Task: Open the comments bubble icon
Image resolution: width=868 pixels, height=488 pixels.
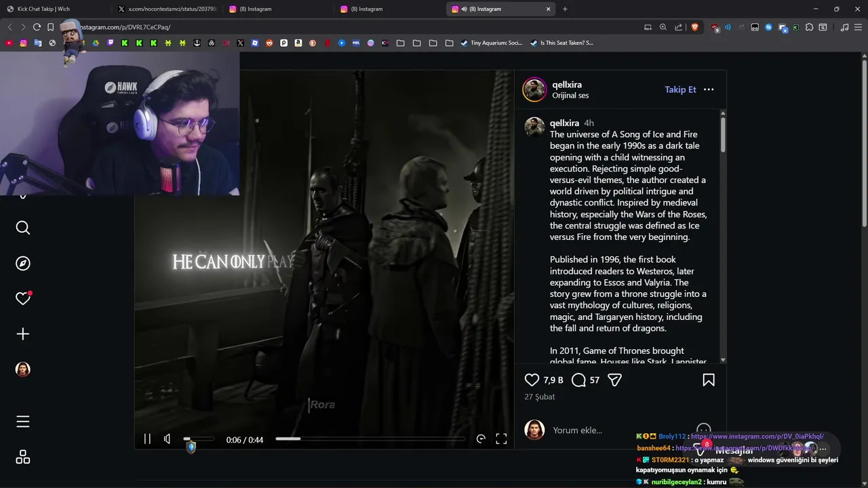Action: click(x=578, y=380)
